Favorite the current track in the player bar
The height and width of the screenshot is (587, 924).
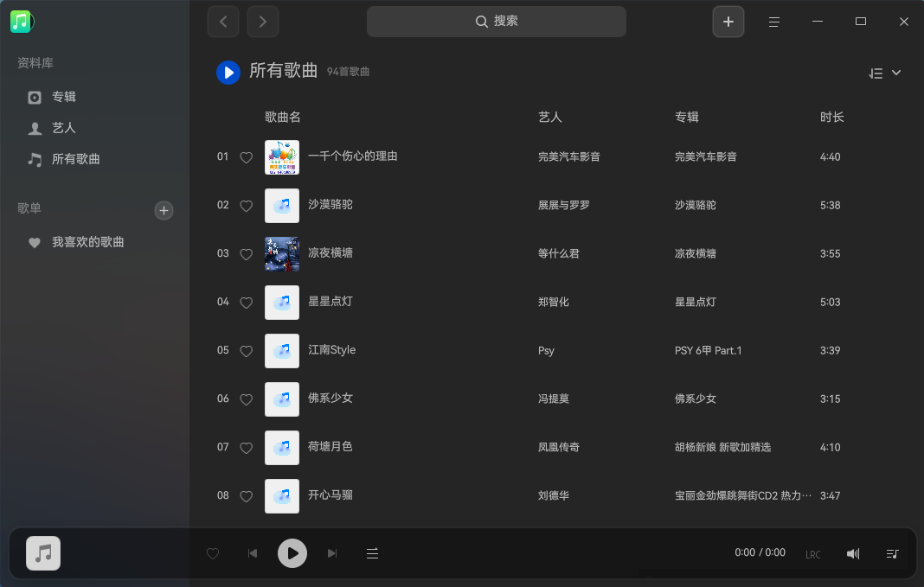213,553
